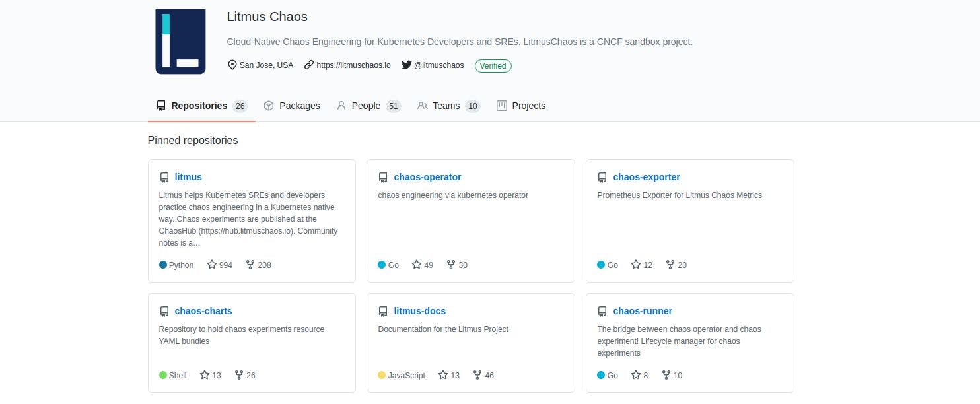Image resolution: width=980 pixels, height=404 pixels.
Task: Open the litmus repository link
Action: pyautogui.click(x=188, y=177)
